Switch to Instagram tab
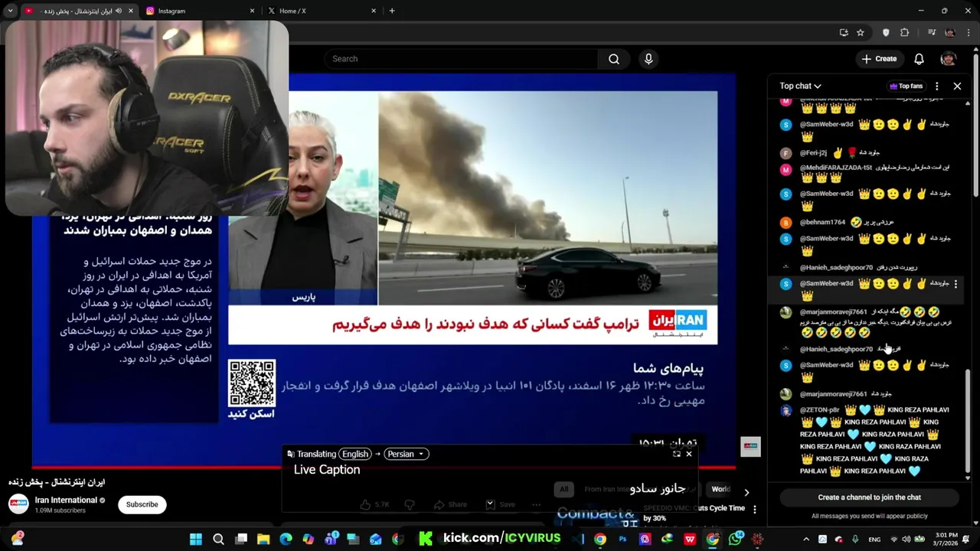 click(199, 11)
